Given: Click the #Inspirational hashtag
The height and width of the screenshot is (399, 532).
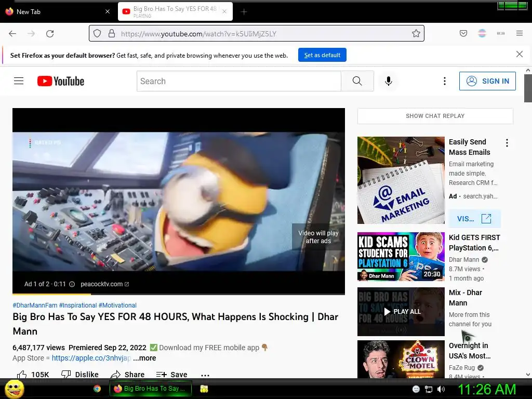Looking at the screenshot, I should (x=78, y=305).
